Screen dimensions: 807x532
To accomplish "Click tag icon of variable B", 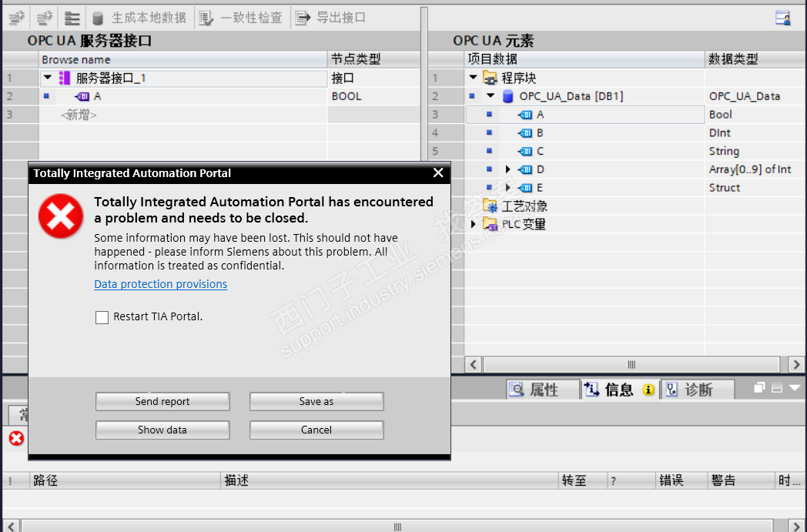I will click(x=525, y=133).
